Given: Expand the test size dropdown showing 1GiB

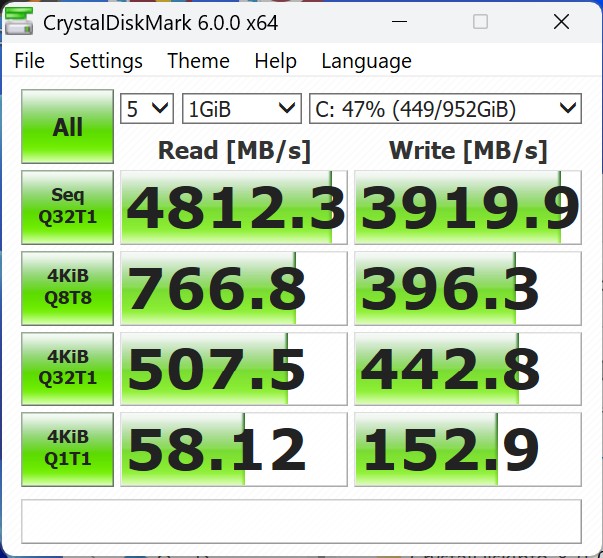Looking at the screenshot, I should click(x=242, y=108).
